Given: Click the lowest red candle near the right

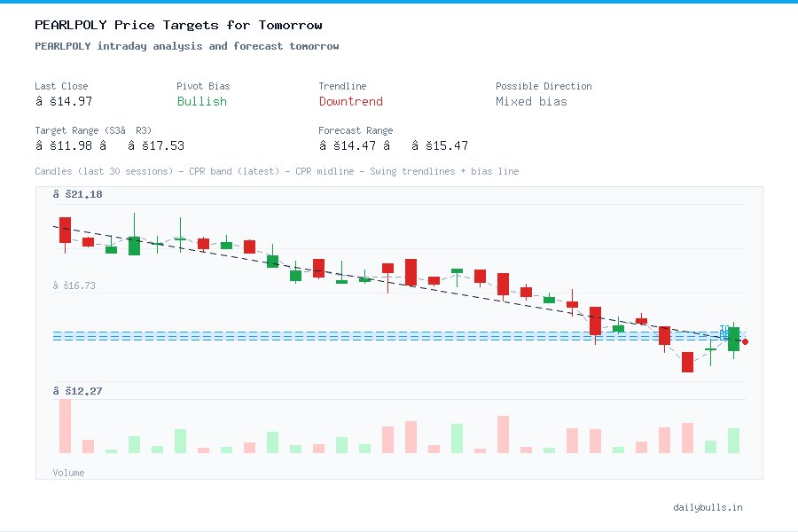Looking at the screenshot, I should pos(688,363).
